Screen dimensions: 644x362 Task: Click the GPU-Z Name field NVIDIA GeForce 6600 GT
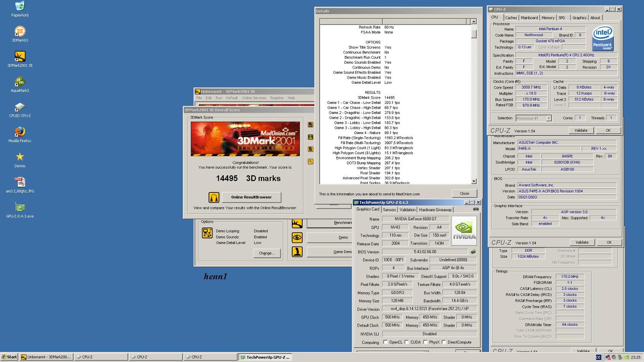coord(415,219)
